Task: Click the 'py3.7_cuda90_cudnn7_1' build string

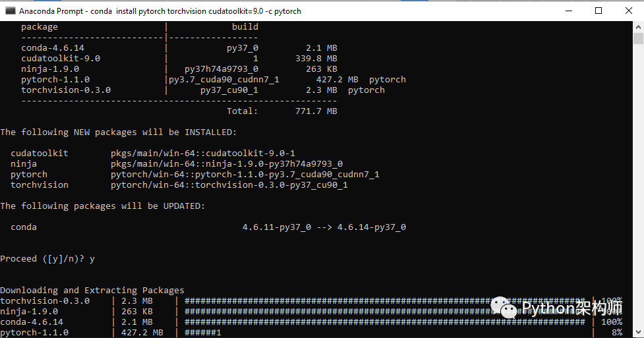Action: 224,80
